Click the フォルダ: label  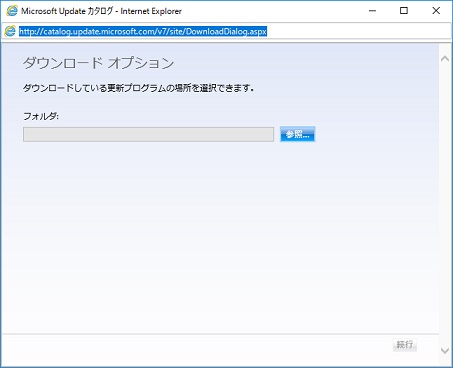tap(41, 116)
